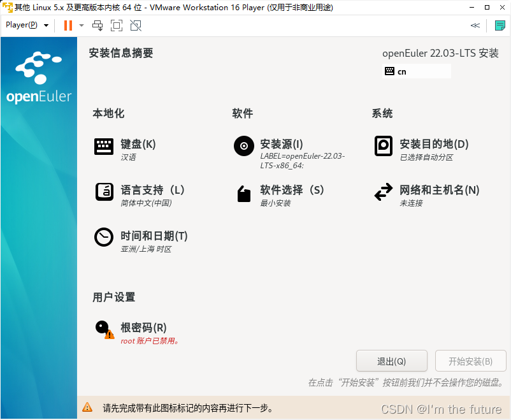
Task: Click the 开始安装(B) begin installation button
Action: [x=470, y=361]
